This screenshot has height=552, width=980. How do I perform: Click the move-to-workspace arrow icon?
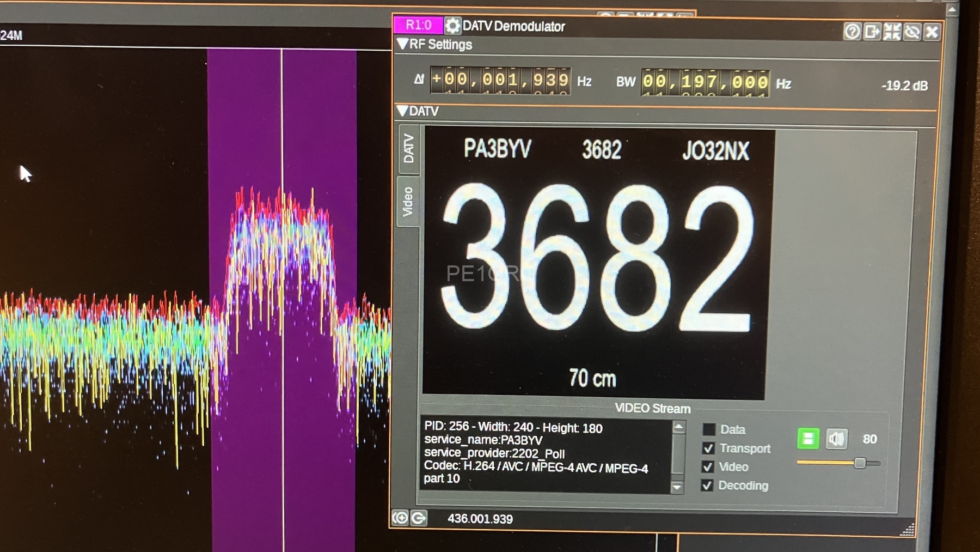click(872, 32)
